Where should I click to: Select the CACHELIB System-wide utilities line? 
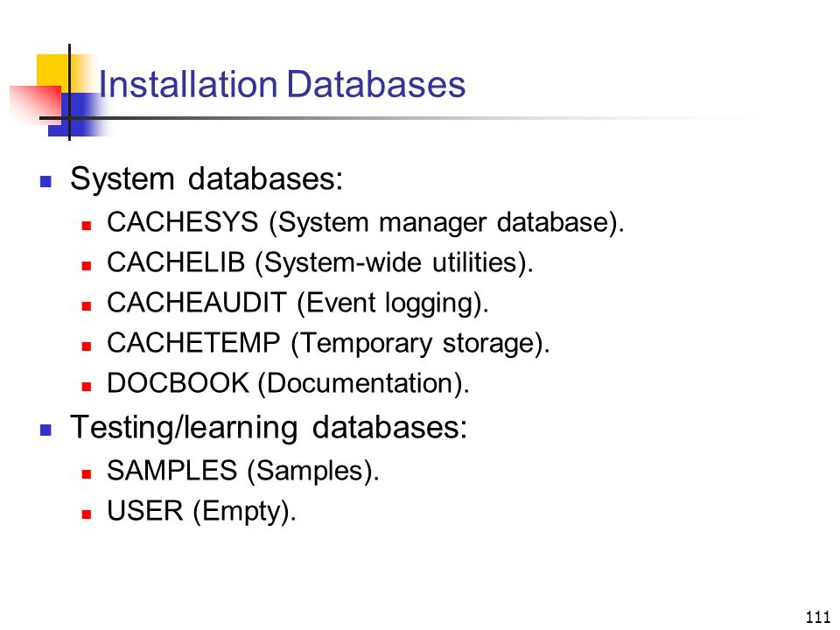[x=320, y=263]
